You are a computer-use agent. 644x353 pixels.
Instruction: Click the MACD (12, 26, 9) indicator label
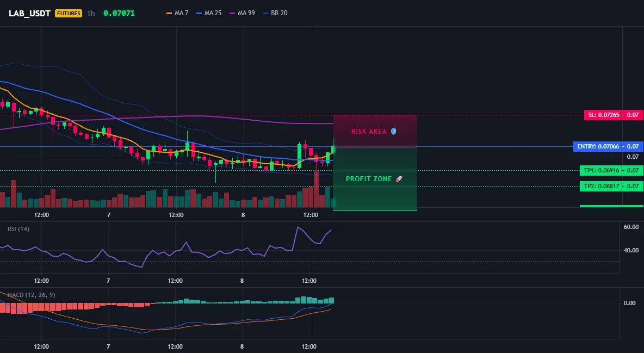[31, 295]
